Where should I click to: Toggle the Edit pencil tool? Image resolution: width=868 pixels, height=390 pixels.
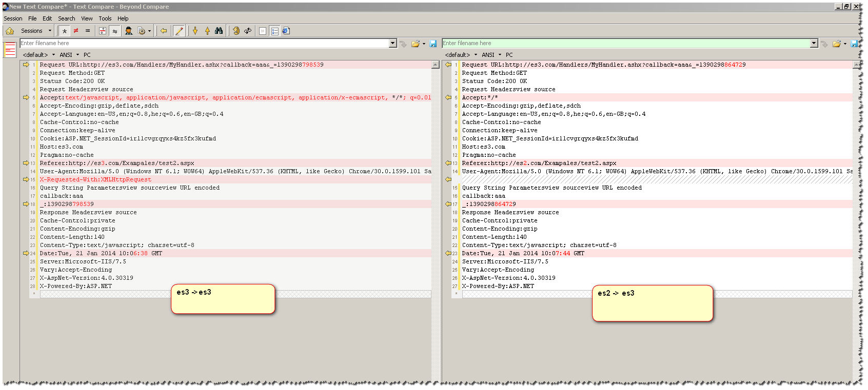coord(179,31)
